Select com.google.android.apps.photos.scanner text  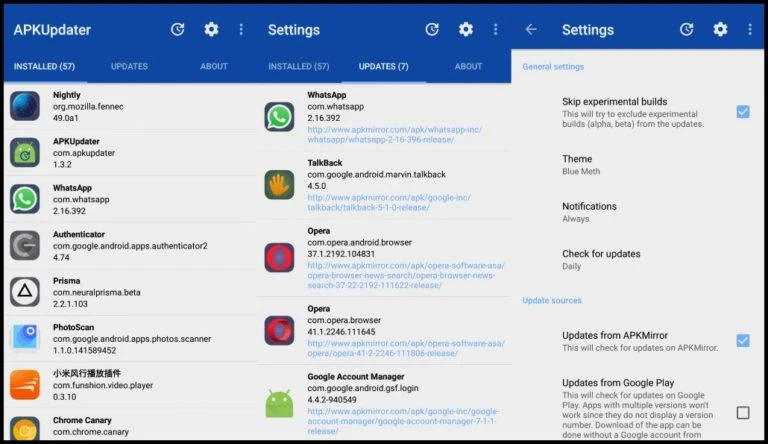pos(132,339)
